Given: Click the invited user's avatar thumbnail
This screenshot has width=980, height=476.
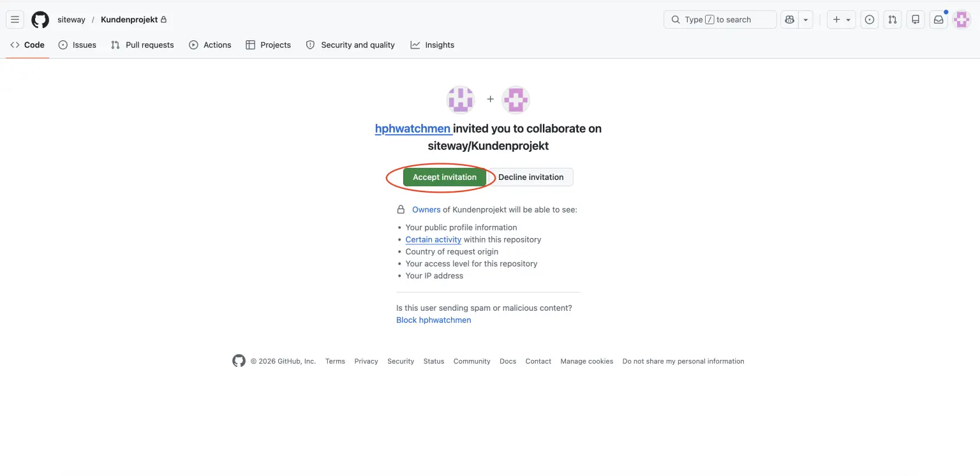Looking at the screenshot, I should tap(516, 100).
